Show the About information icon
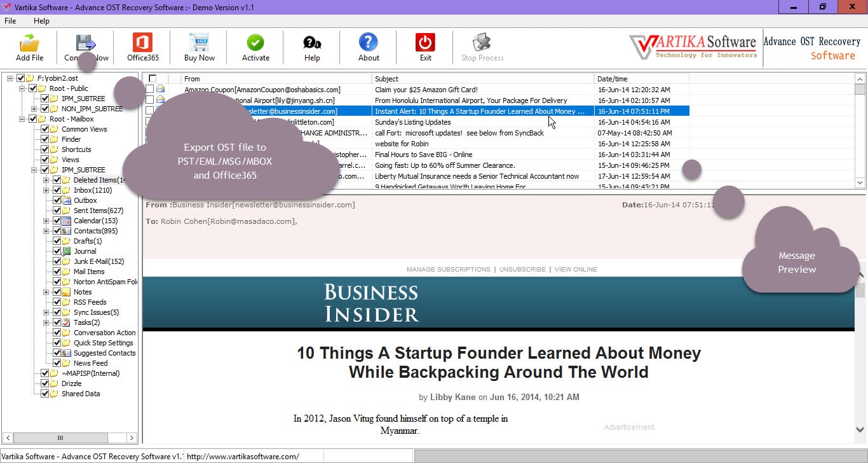 (369, 43)
